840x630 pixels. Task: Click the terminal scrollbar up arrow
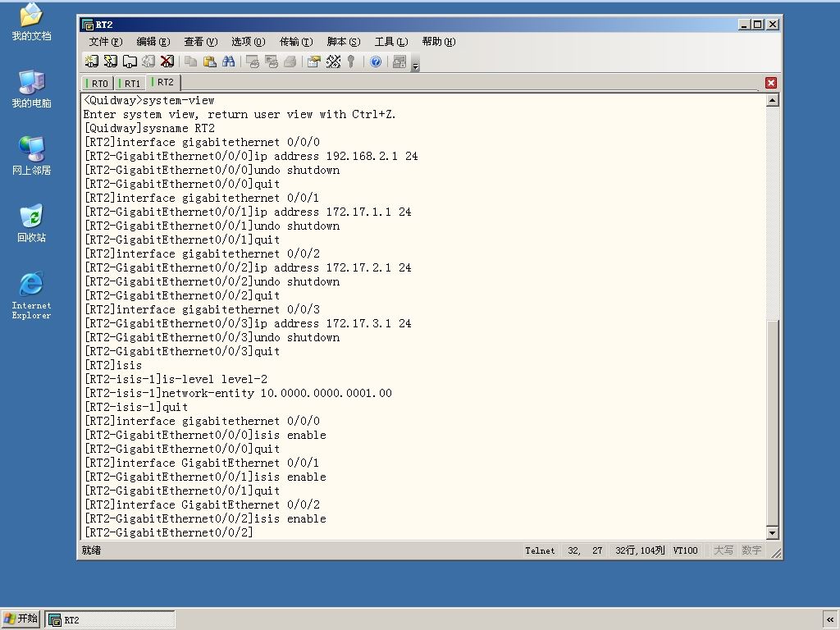click(x=772, y=100)
